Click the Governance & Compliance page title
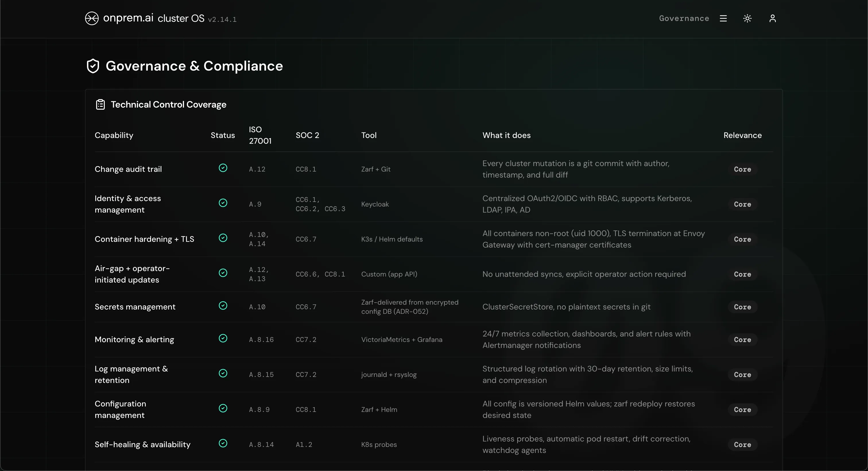This screenshot has height=471, width=868. coord(194,66)
